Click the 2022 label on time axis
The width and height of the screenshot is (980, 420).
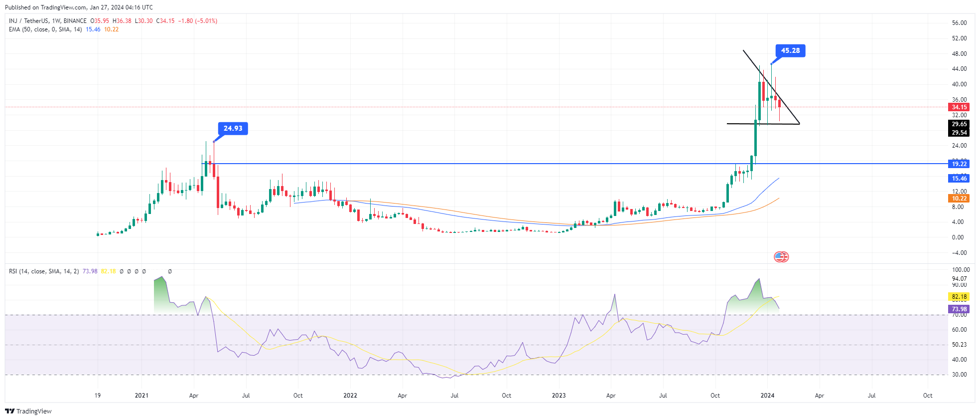pyautogui.click(x=350, y=396)
